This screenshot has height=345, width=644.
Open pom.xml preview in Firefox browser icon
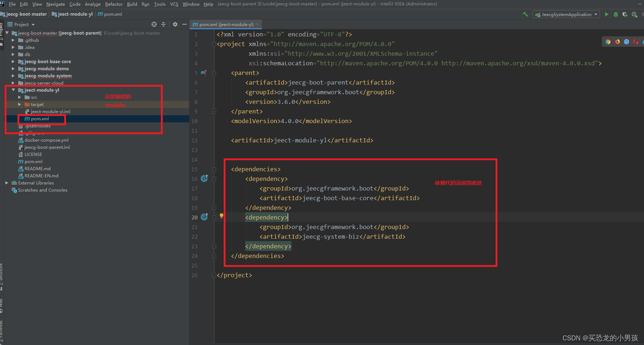(x=617, y=42)
